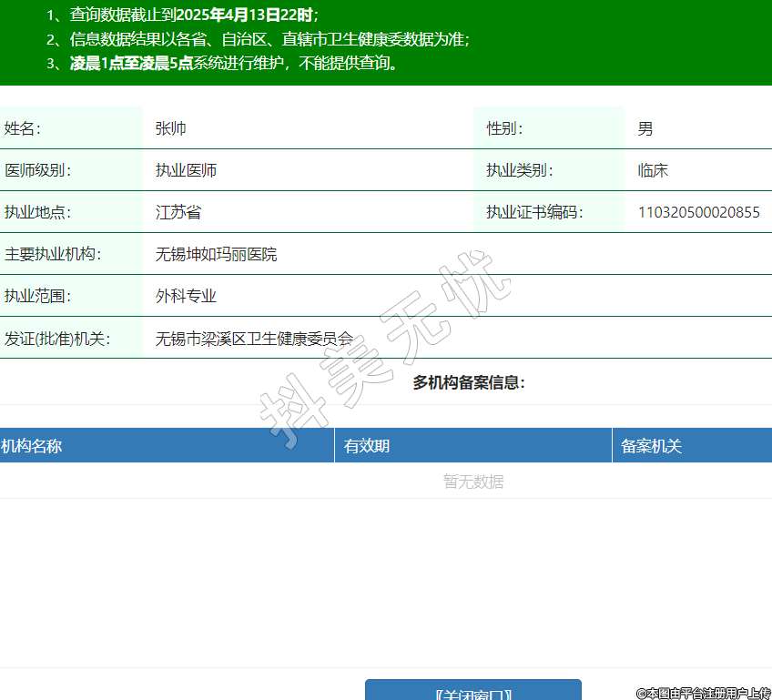Click the system maintenance notice line
Image resolution: width=772 pixels, height=700 pixels.
click(x=223, y=64)
